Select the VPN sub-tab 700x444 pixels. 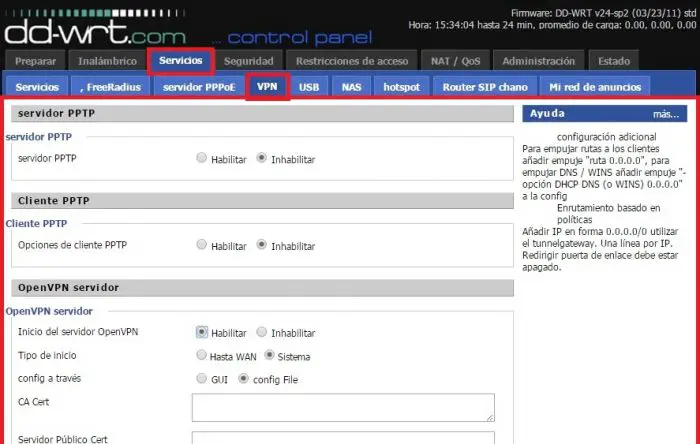tap(267, 87)
